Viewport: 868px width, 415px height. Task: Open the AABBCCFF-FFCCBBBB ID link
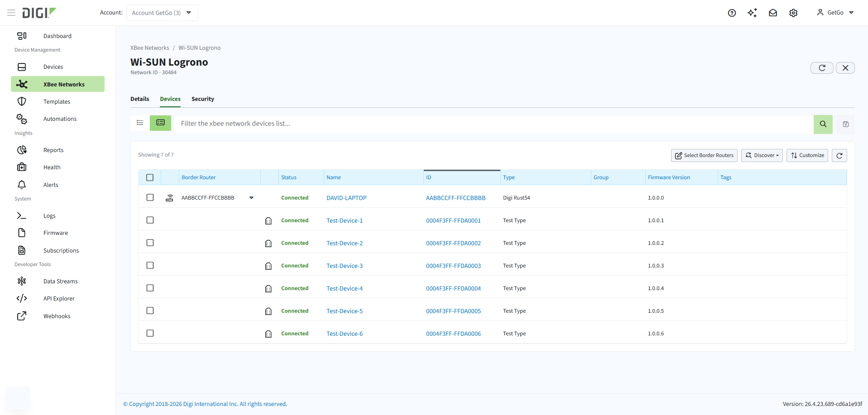pyautogui.click(x=456, y=198)
